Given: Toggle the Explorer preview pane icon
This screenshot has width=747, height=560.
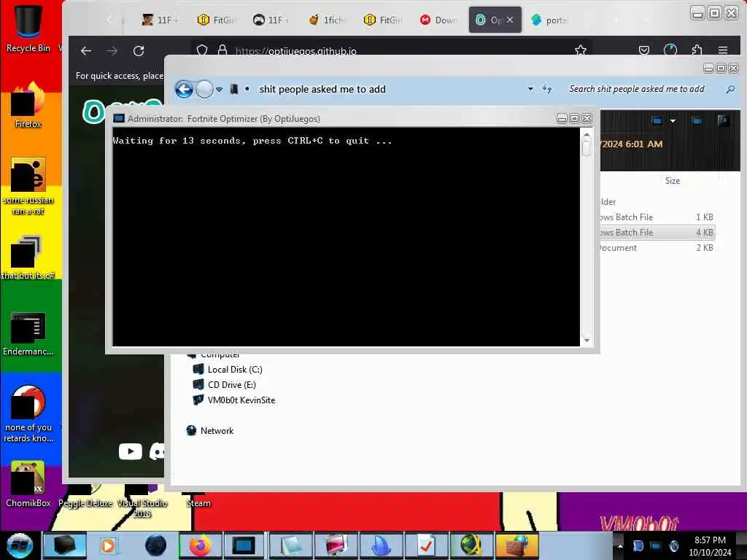Looking at the screenshot, I should tap(697, 121).
